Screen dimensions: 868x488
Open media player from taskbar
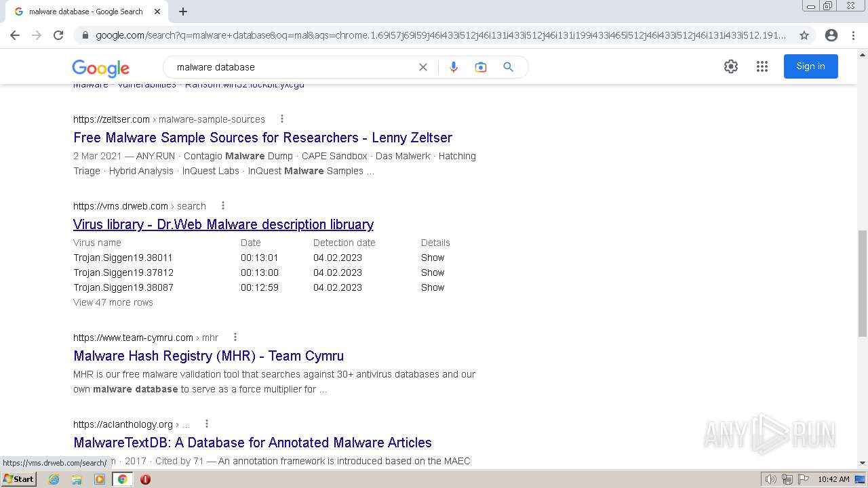tap(100, 479)
